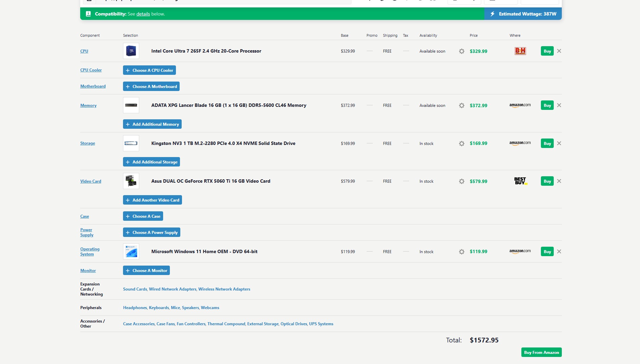Click the $579.99 video card price link

[x=479, y=181]
